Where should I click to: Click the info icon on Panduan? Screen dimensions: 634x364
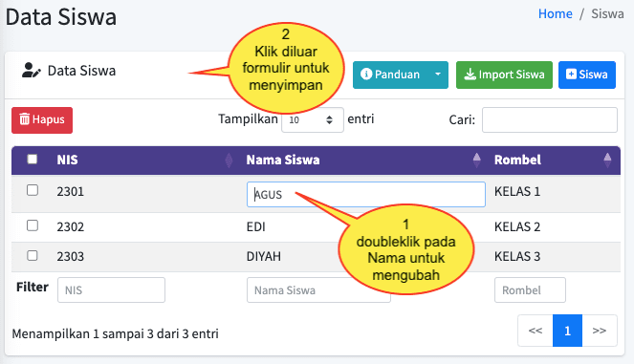(x=366, y=74)
